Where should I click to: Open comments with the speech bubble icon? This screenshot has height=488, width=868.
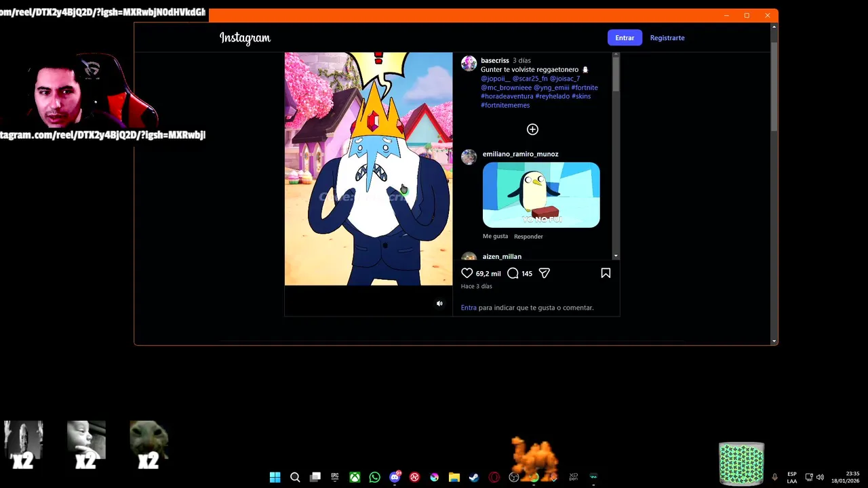[x=513, y=273]
